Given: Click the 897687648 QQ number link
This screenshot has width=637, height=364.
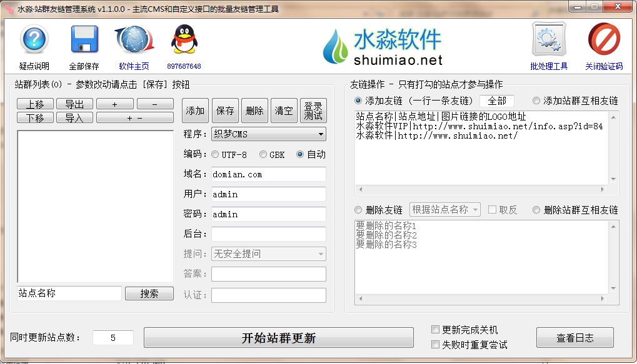Looking at the screenshot, I should pos(184,66).
